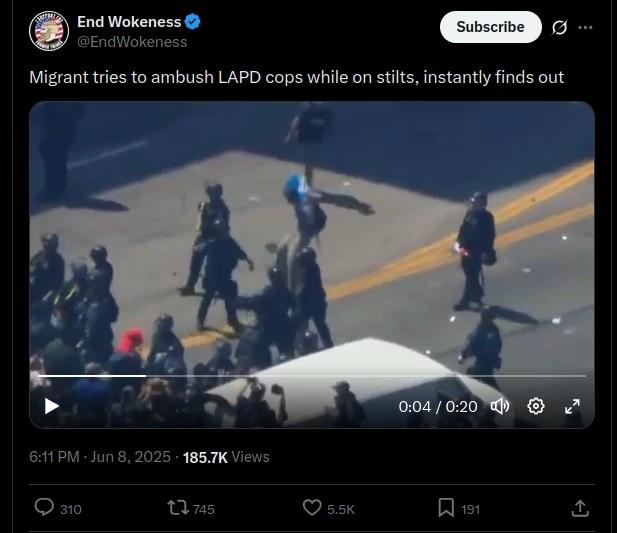View the 185.7K Views analytics

coord(226,457)
